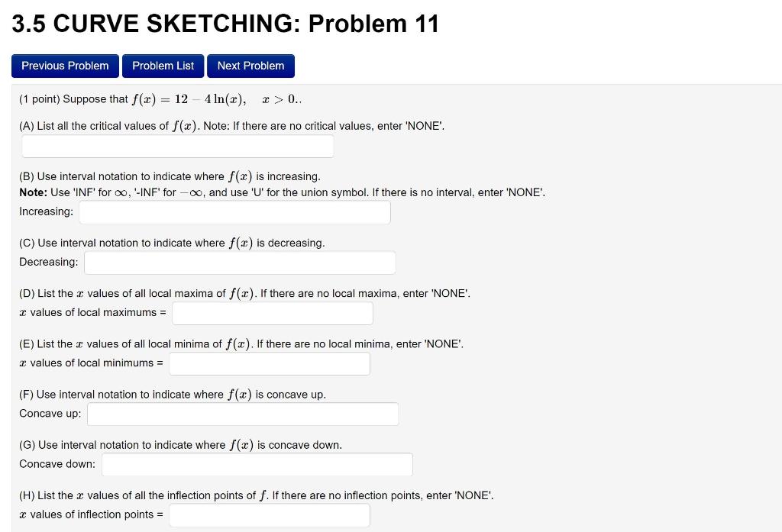Click the (1 point) problem statement

coord(160,98)
